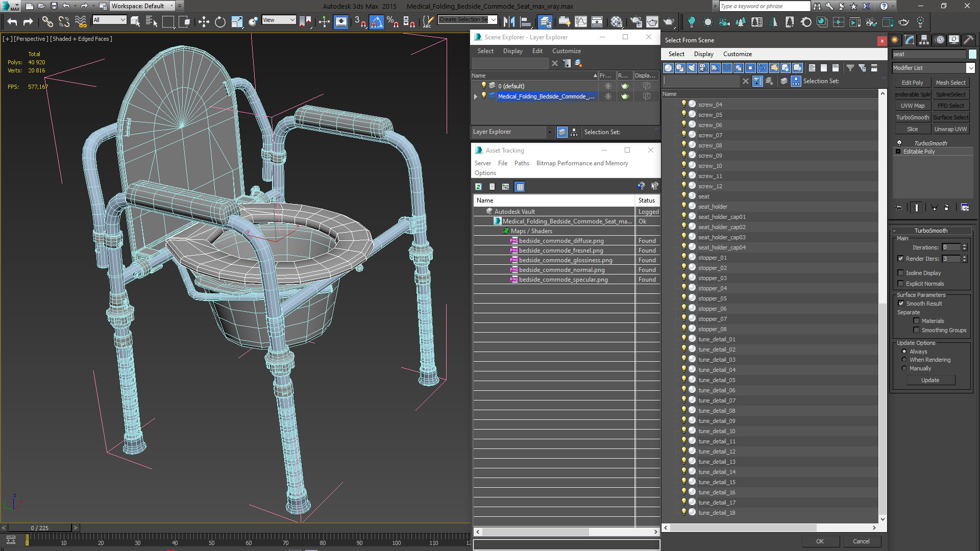Open Render Setup teapot icon

(635, 21)
